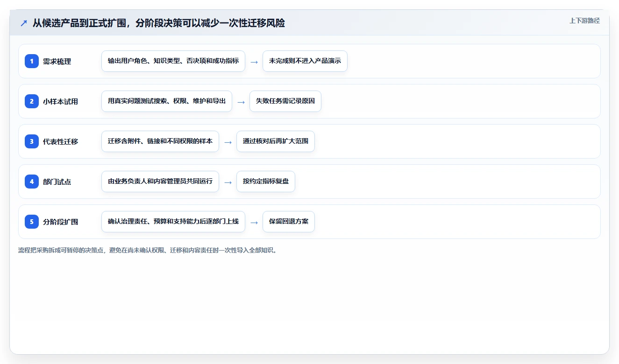Screen dimensions: 619x364
Task: Click the step number 2 badge
Action: (32, 101)
